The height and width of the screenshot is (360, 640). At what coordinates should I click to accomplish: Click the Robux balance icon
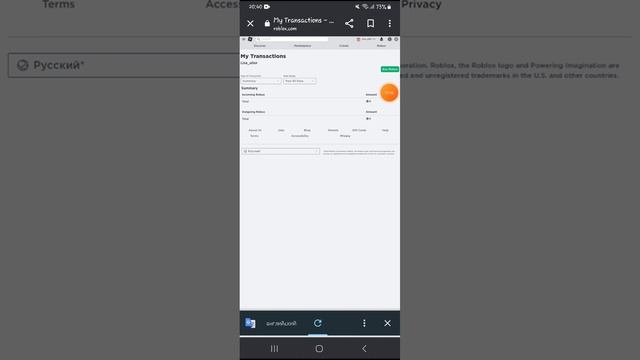(x=389, y=39)
